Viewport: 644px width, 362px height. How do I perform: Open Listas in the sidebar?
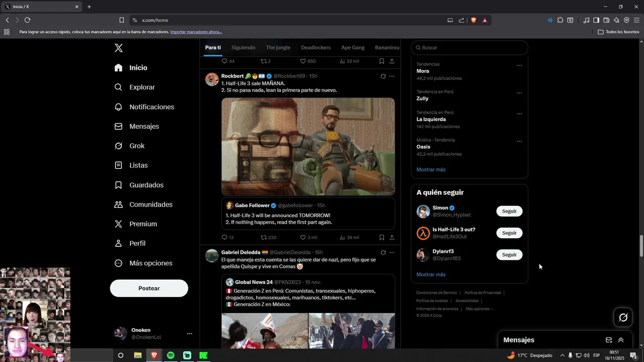pyautogui.click(x=131, y=165)
